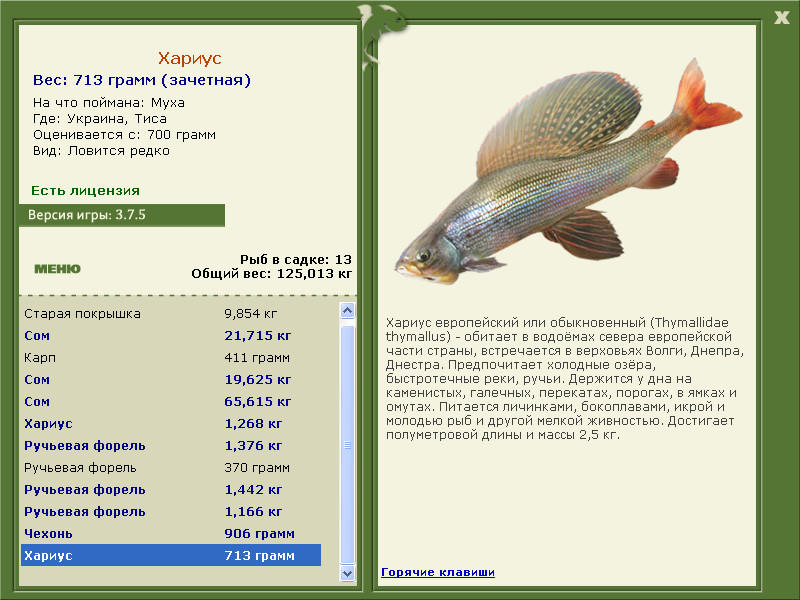Select the Карп 411 грамм row
Image resolution: width=800 pixels, height=600 pixels.
pos(171,357)
